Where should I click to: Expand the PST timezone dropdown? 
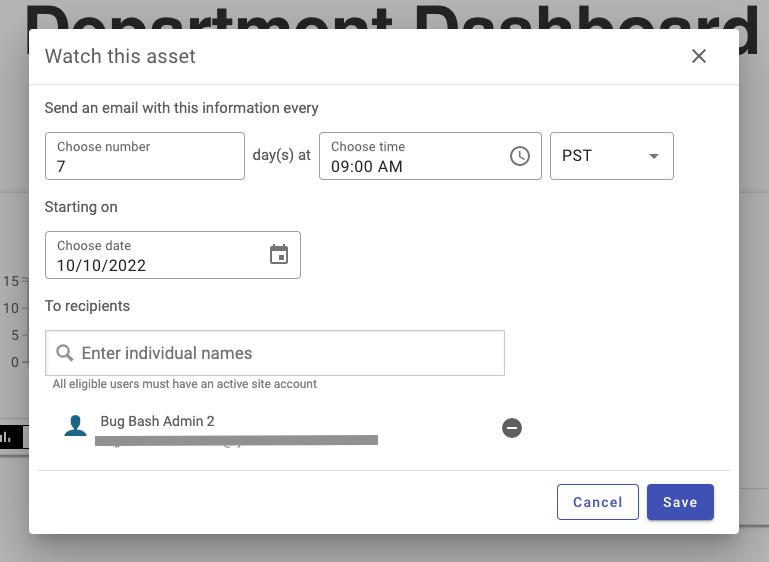pyautogui.click(x=612, y=156)
